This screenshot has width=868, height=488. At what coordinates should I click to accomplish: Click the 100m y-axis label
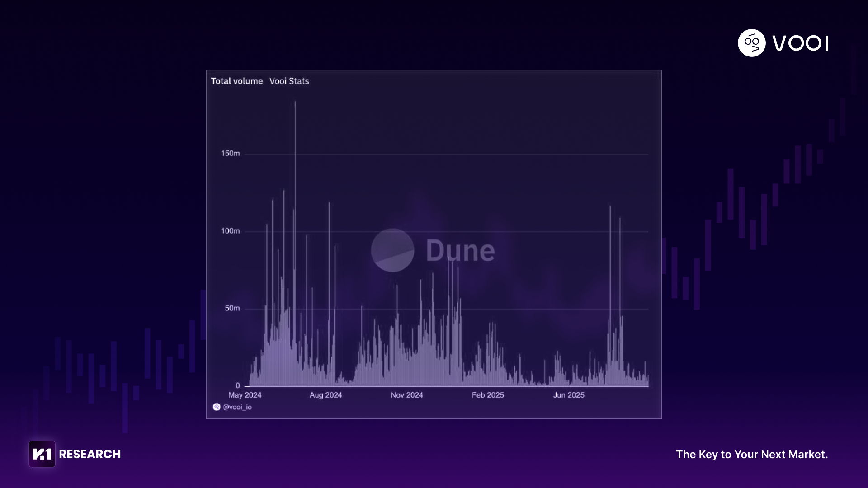click(x=230, y=231)
